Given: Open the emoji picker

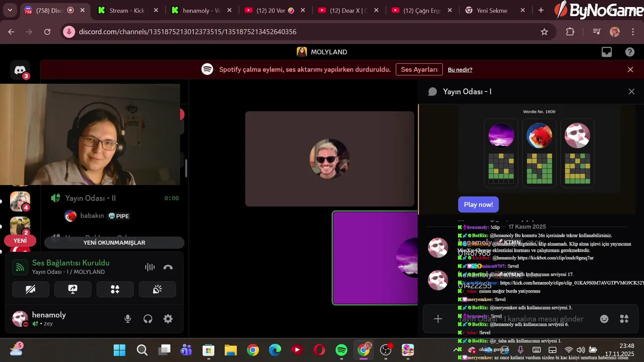Looking at the screenshot, I should click(604, 319).
